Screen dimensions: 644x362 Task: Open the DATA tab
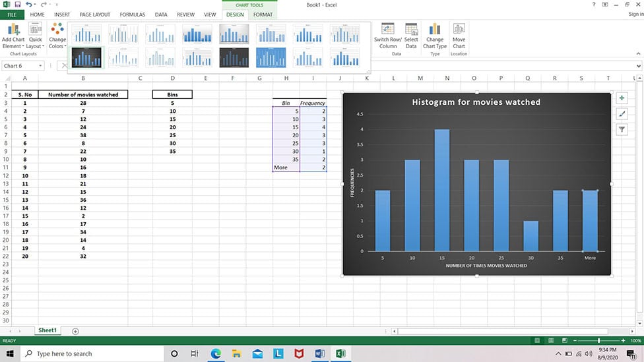coord(161,15)
